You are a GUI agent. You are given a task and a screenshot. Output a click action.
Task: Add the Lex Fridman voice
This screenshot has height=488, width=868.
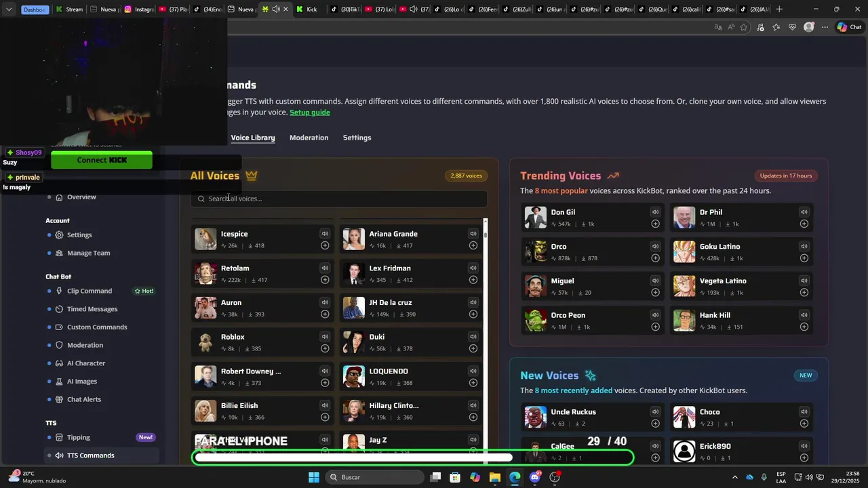coord(473,280)
